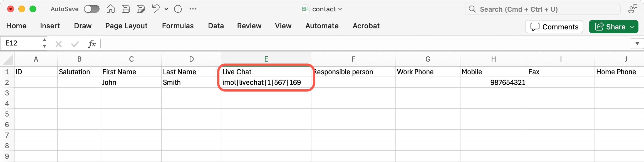The height and width of the screenshot is (162, 644).
Task: Open the Page Layout tab
Action: (x=126, y=26)
